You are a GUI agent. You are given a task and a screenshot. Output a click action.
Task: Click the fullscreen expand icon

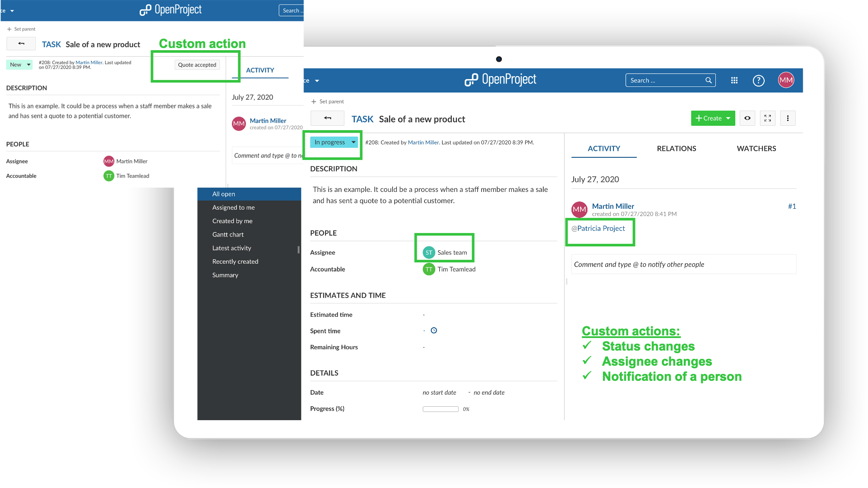tap(767, 118)
